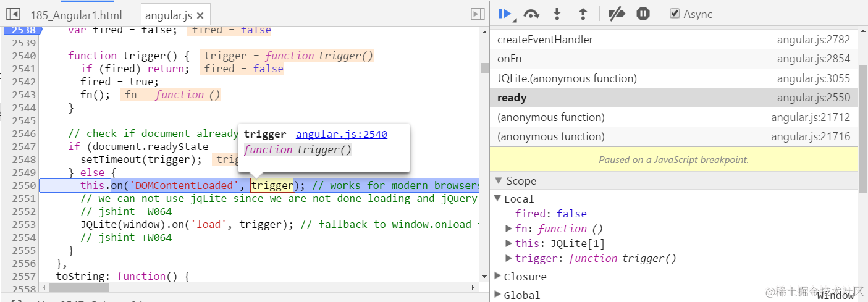This screenshot has width=868, height=302.
Task: Toggle the Async checkbox
Action: (x=675, y=14)
